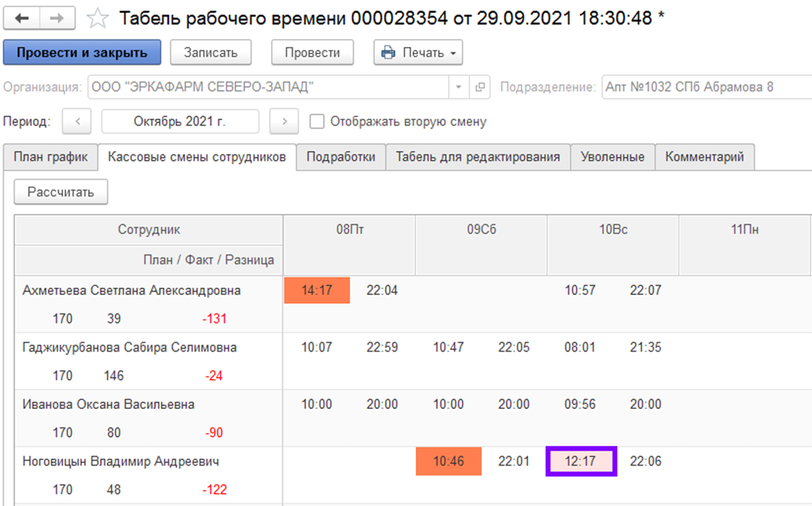
Task: Go to previous period with left arrow
Action: [77, 122]
